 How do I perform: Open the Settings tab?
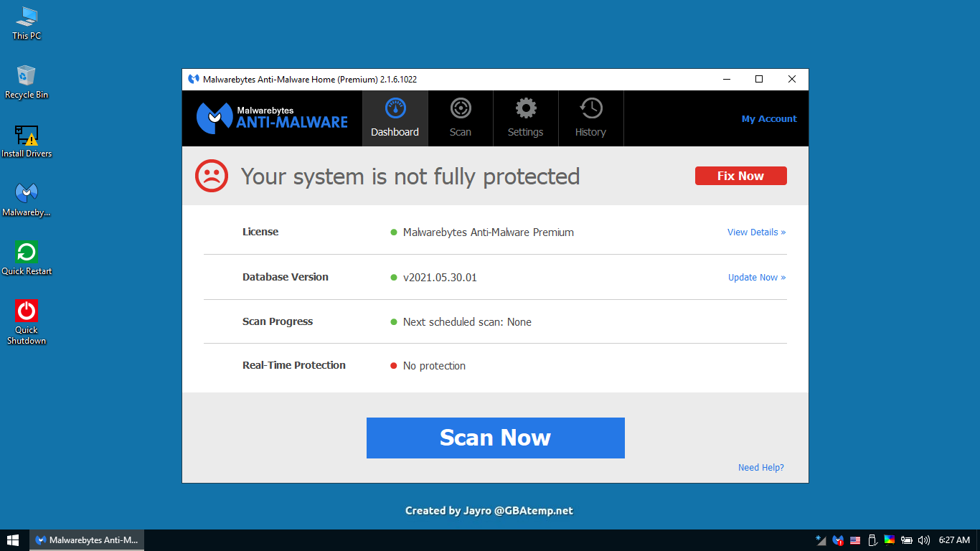tap(526, 118)
